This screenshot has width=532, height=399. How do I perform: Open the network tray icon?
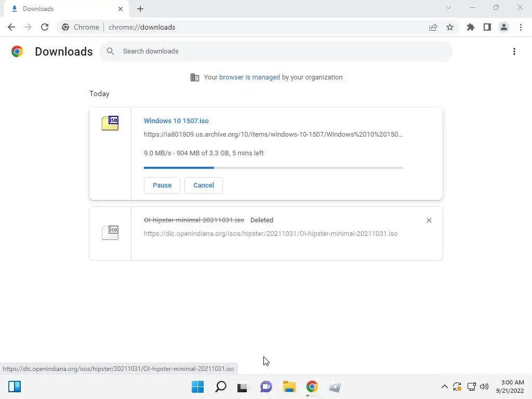point(471,387)
